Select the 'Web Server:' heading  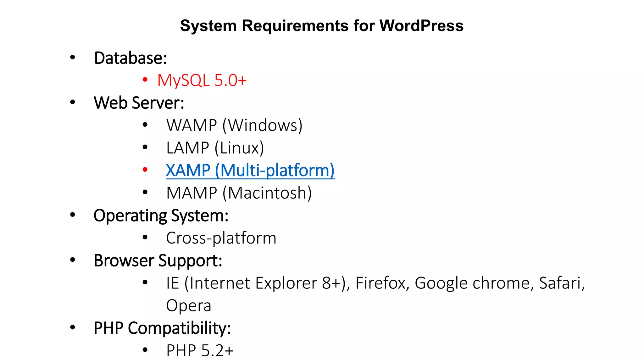pyautogui.click(x=139, y=103)
